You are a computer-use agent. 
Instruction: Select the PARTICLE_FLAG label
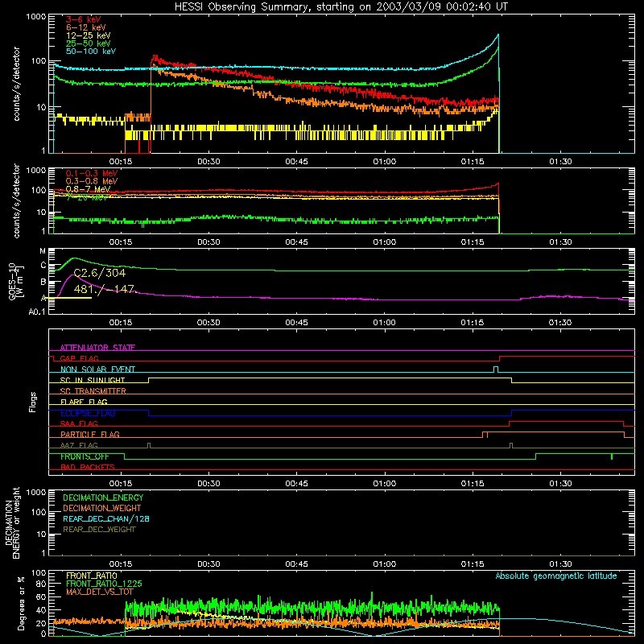click(x=90, y=435)
